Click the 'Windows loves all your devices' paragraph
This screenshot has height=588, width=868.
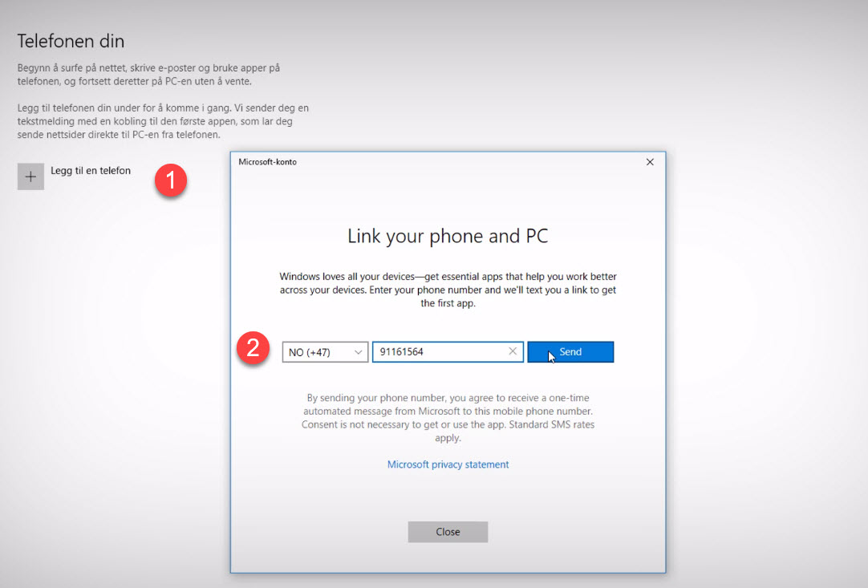pos(448,290)
